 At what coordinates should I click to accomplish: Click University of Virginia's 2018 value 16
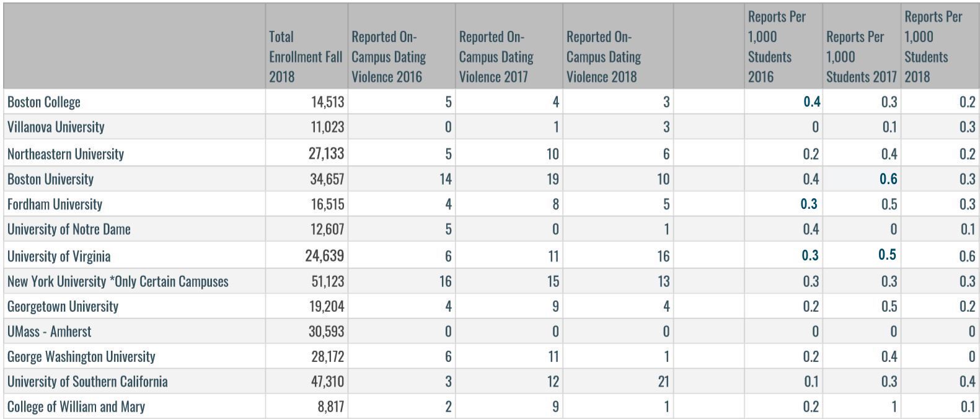tap(663, 256)
